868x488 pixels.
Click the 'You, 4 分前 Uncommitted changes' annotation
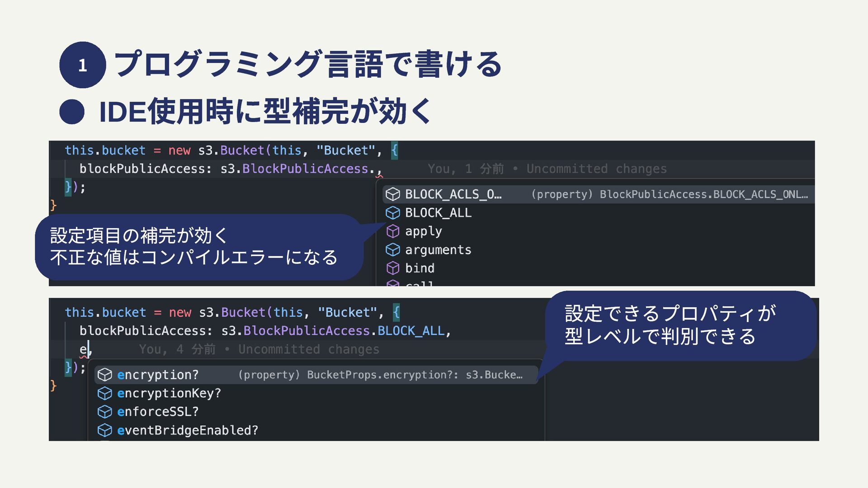(x=259, y=349)
